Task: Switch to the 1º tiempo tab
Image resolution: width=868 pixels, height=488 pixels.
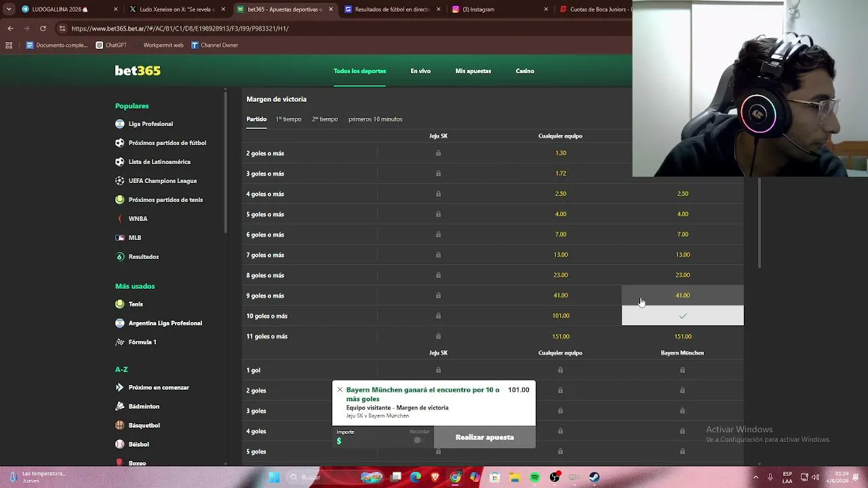Action: click(x=288, y=119)
